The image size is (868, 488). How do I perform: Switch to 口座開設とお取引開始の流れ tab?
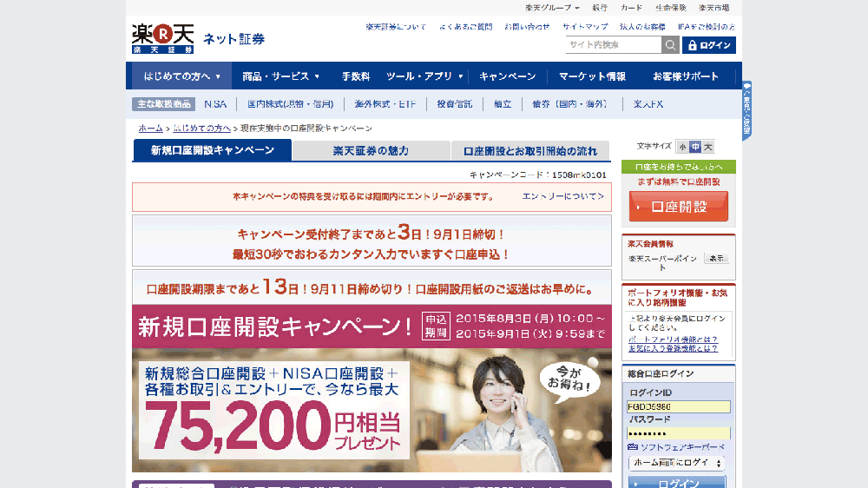[529, 151]
